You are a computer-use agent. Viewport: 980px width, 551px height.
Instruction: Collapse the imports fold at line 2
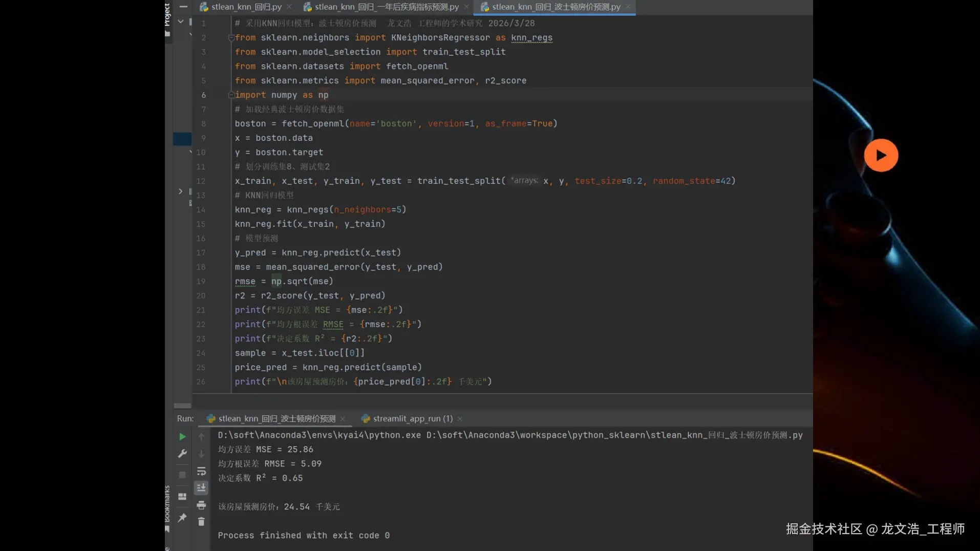coord(231,37)
